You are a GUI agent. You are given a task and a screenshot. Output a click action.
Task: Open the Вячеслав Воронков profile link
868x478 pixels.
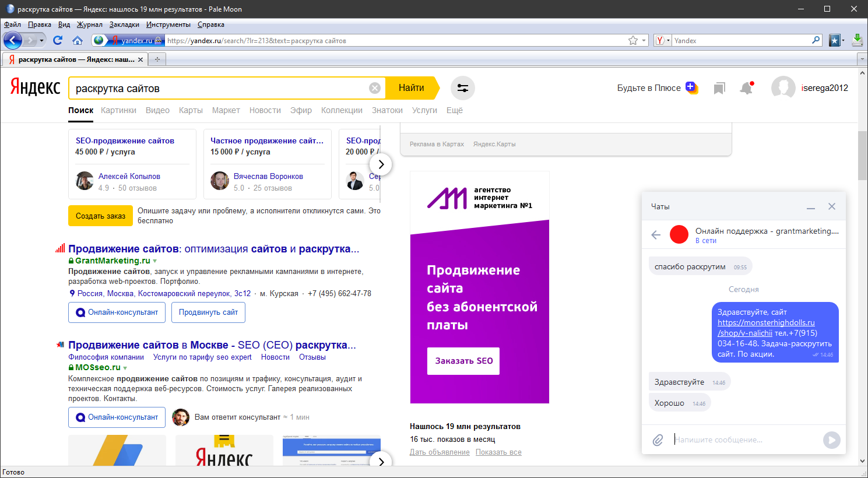[268, 176]
